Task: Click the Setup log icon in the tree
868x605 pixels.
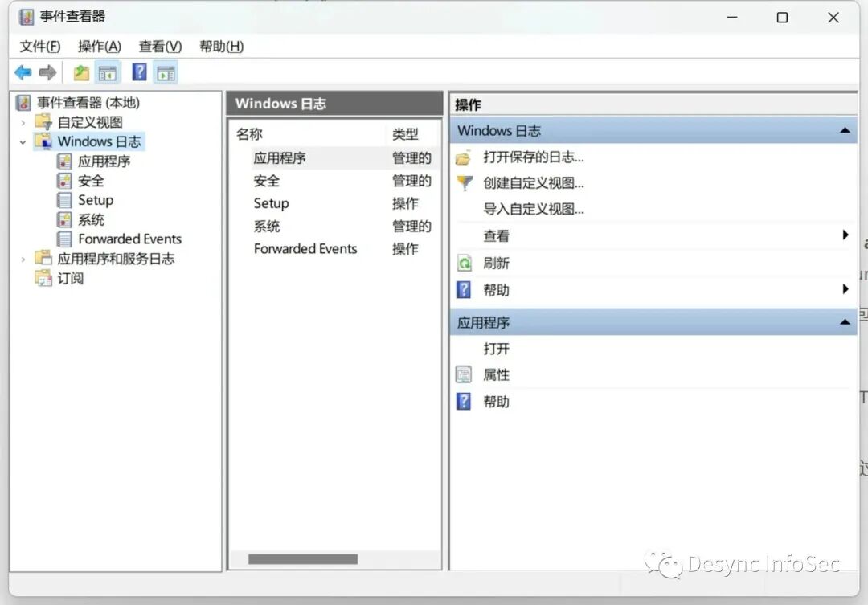Action: (64, 200)
